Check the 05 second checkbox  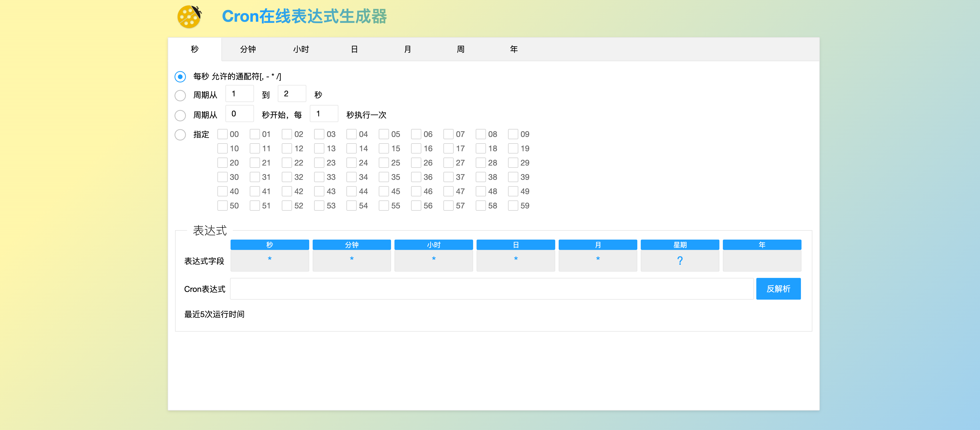tap(384, 134)
